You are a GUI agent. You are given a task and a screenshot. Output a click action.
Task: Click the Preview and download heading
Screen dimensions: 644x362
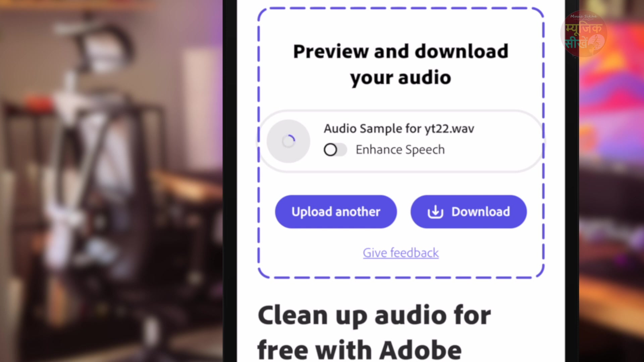(x=401, y=51)
